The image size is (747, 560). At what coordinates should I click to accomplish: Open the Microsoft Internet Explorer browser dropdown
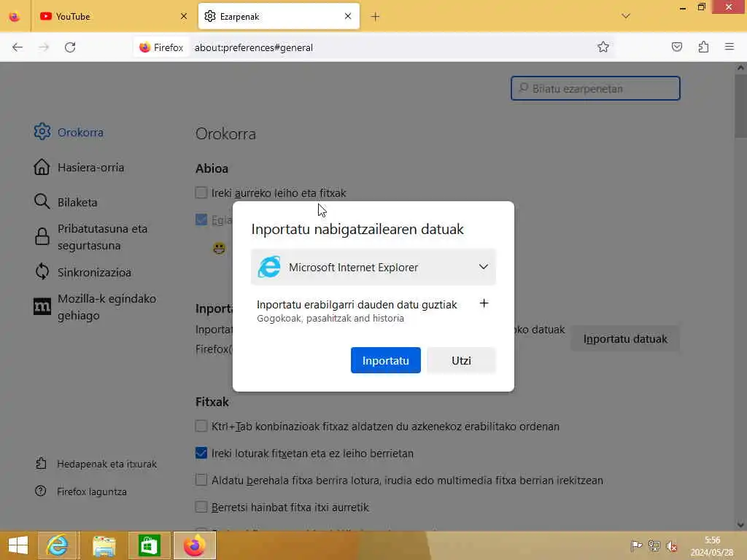click(x=373, y=267)
